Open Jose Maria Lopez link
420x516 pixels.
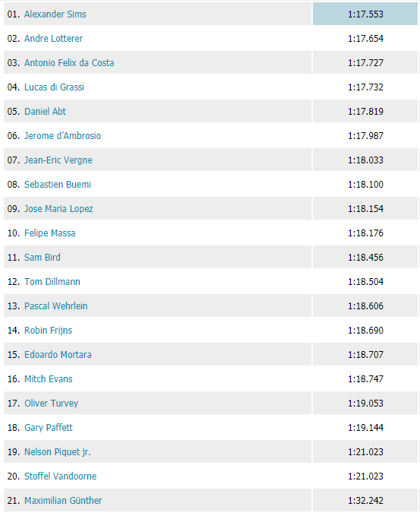(x=58, y=209)
